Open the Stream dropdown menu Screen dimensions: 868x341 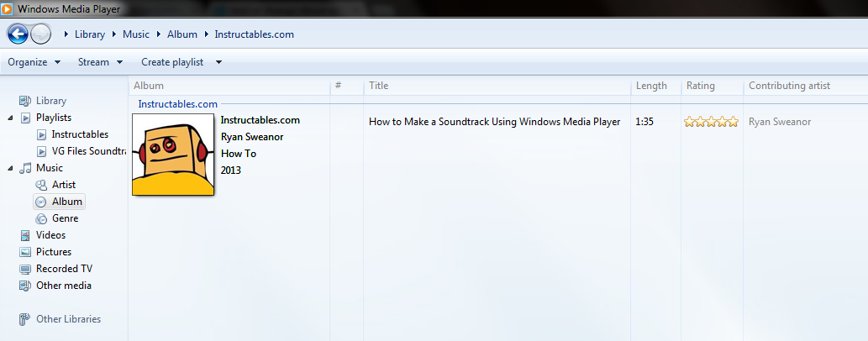pyautogui.click(x=100, y=62)
